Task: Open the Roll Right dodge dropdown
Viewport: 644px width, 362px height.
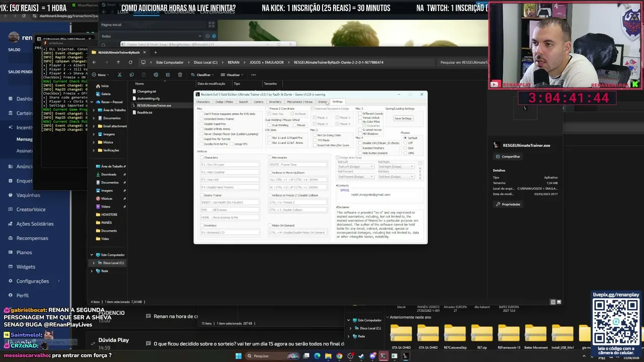Action: (x=396, y=167)
